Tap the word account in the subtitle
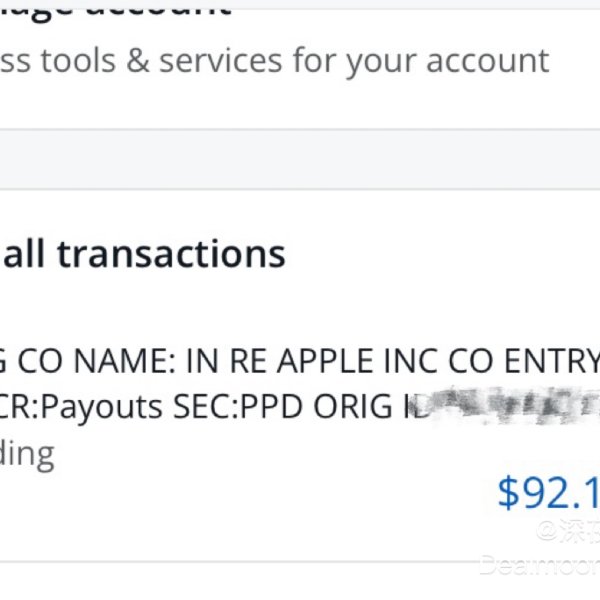The image size is (600, 600). pos(488,61)
